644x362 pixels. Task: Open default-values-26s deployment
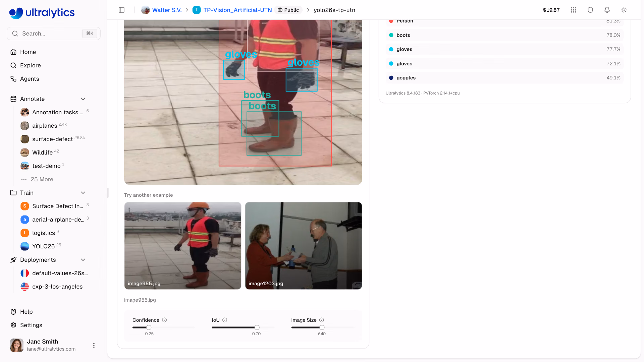coord(55,273)
